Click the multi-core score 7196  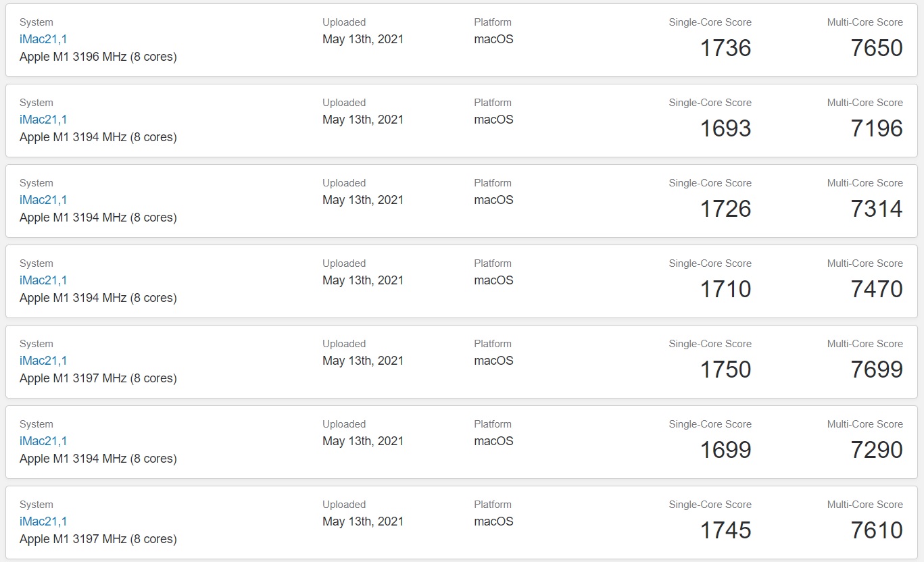(877, 128)
